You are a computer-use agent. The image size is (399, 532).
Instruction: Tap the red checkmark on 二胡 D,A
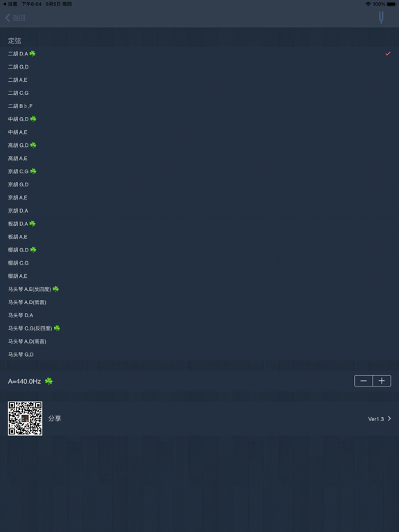[x=388, y=53]
